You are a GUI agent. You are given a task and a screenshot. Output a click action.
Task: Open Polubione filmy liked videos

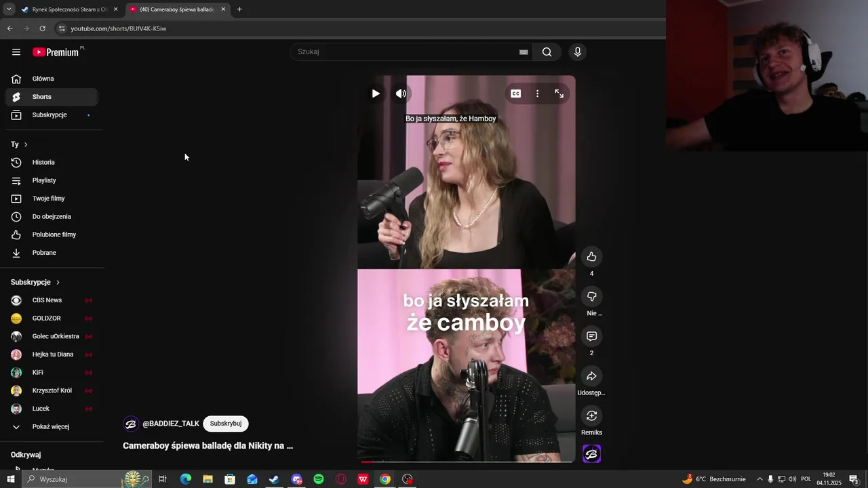[x=52, y=235]
